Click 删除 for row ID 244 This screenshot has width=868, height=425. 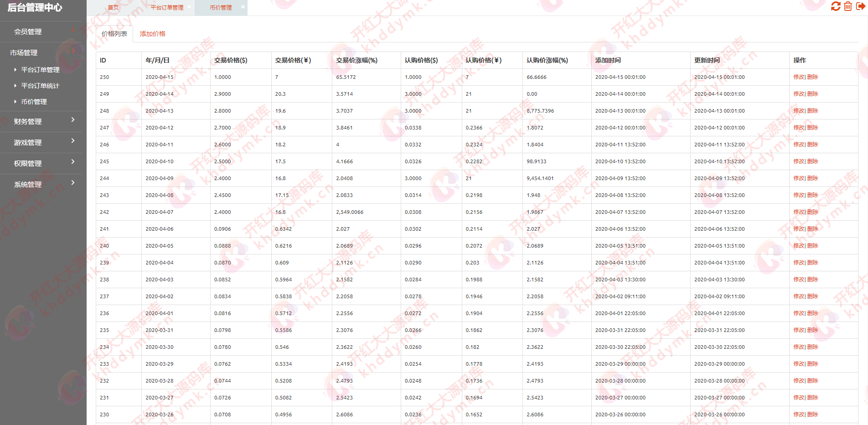812,178
